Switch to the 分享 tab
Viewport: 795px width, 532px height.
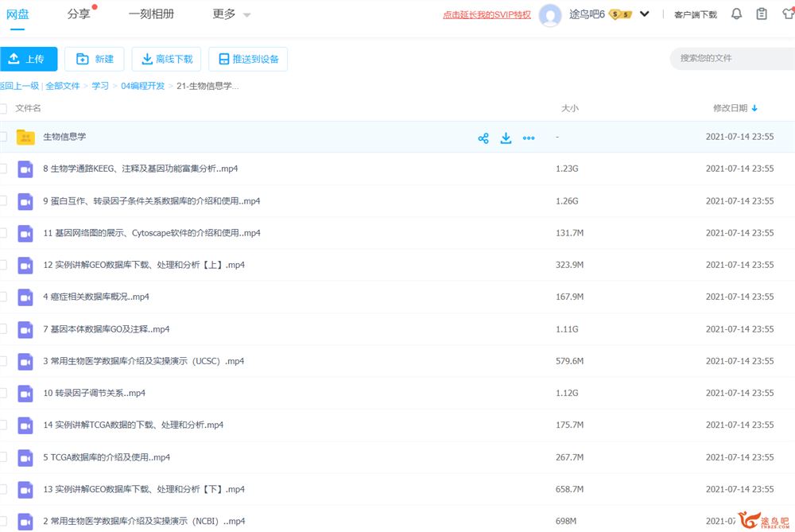tap(79, 14)
